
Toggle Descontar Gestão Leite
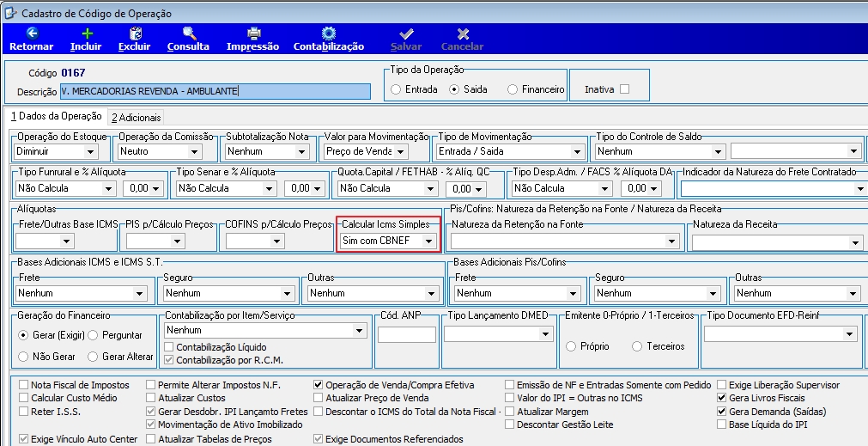(x=509, y=425)
